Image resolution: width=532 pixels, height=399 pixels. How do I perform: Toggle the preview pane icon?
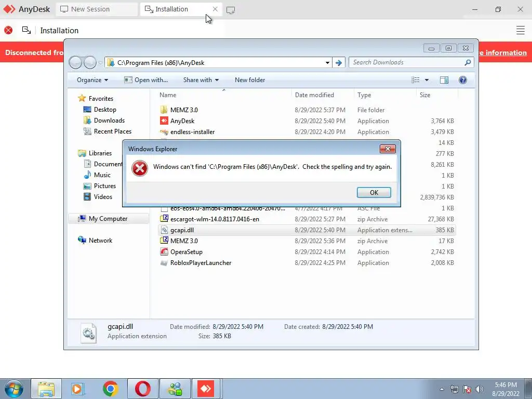tap(444, 79)
